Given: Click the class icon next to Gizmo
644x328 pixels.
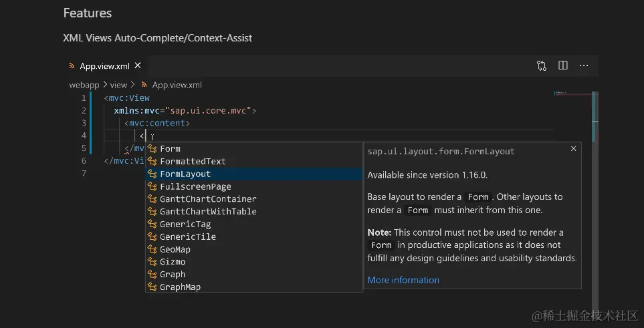Looking at the screenshot, I should [x=152, y=262].
